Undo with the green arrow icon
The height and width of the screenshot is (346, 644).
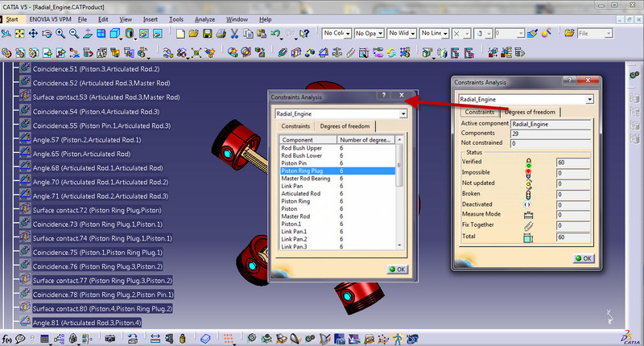tap(275, 34)
